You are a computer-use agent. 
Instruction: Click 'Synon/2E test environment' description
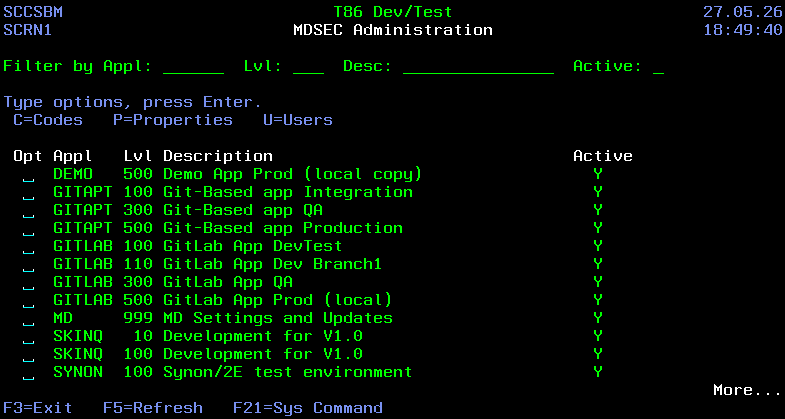pos(288,372)
